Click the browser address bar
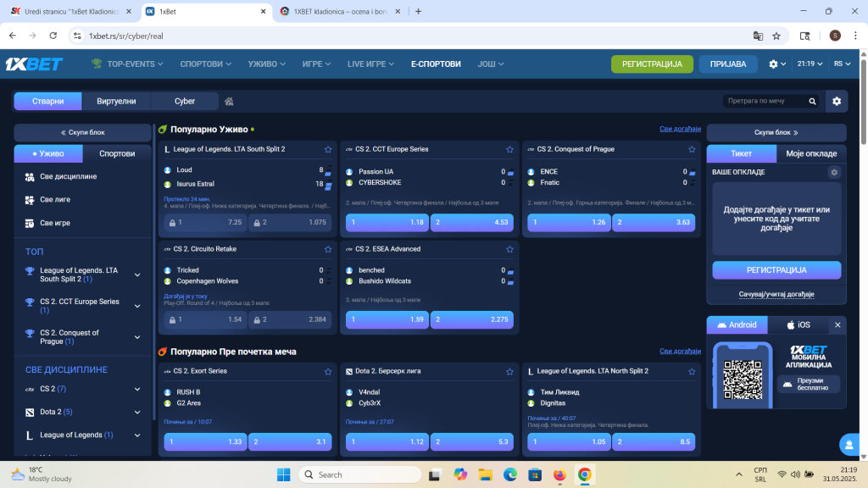 click(409, 36)
